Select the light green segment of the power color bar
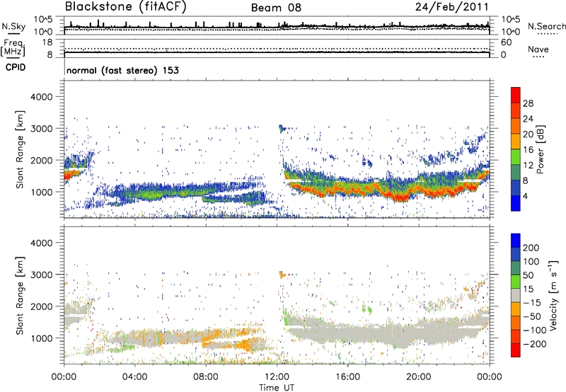Screen dimensions: 566x392 point(516,156)
